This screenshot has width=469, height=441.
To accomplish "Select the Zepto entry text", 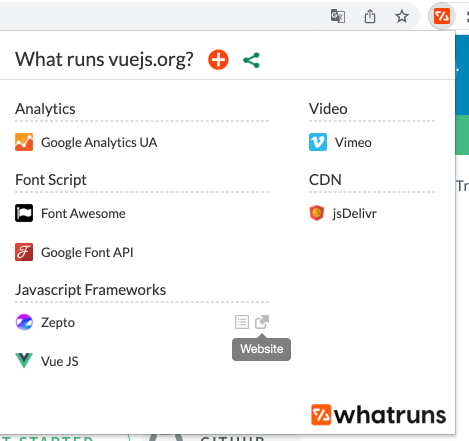I will (58, 323).
